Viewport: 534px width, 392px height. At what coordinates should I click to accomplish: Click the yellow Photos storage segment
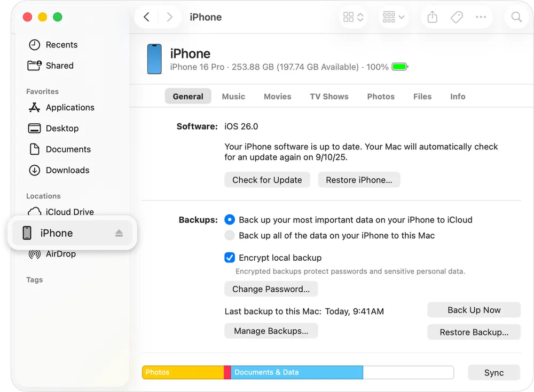coord(183,372)
